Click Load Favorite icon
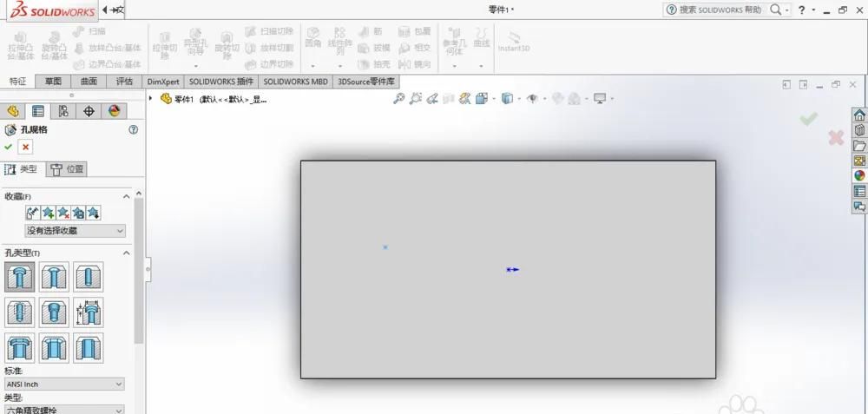The width and height of the screenshot is (868, 414). 93,213
